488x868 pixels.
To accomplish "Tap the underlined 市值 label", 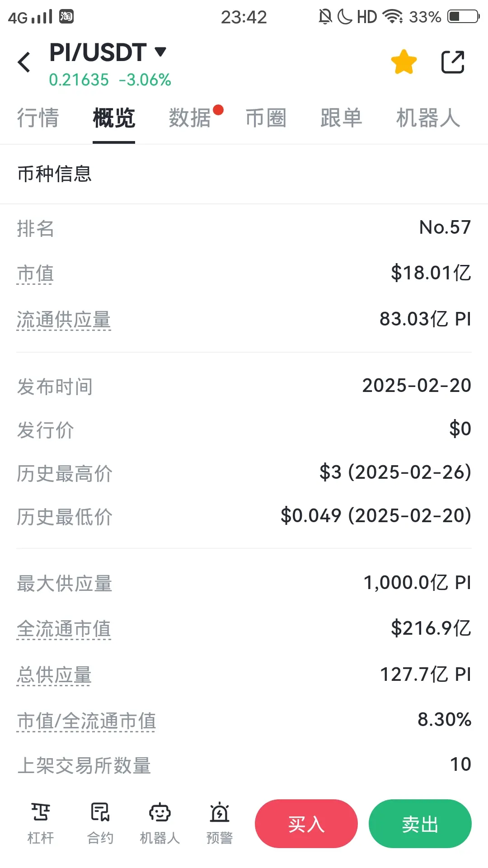I will click(x=35, y=274).
